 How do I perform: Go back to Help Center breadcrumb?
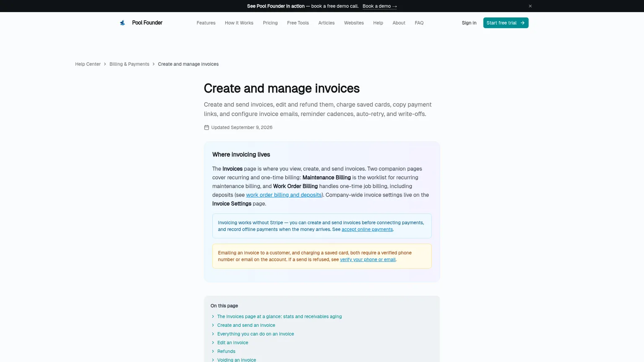click(x=88, y=64)
